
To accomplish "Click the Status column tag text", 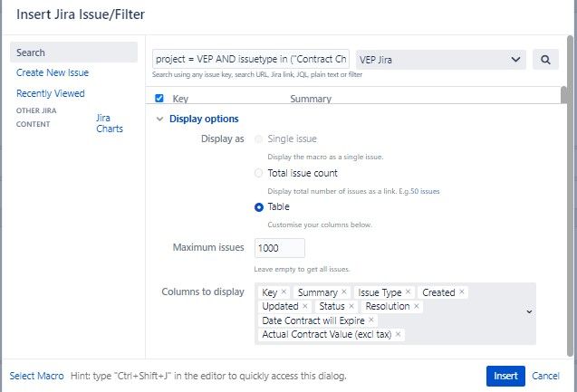I will [x=332, y=306].
